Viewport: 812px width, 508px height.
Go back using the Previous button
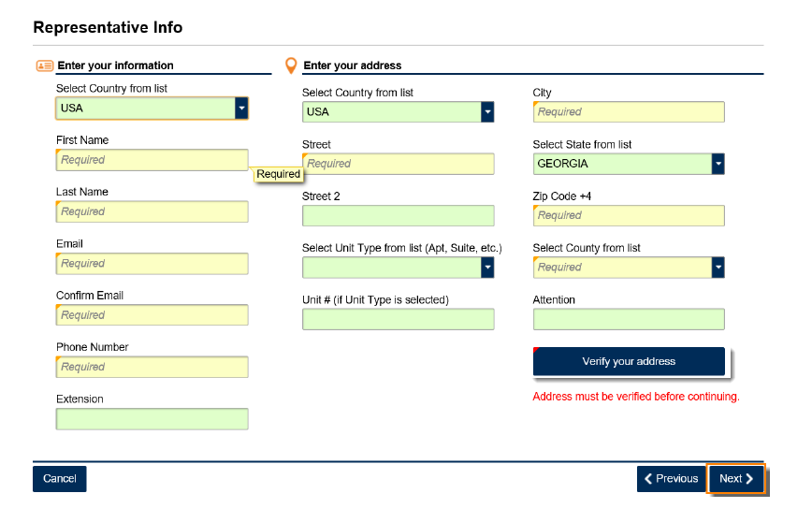point(671,479)
